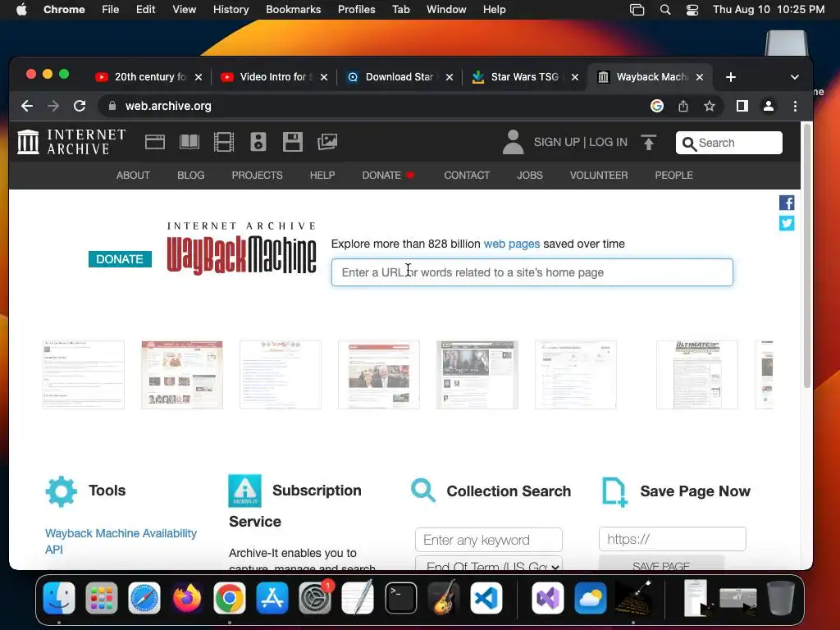
Task: Open the PROJECTS navigation link
Action: point(257,176)
